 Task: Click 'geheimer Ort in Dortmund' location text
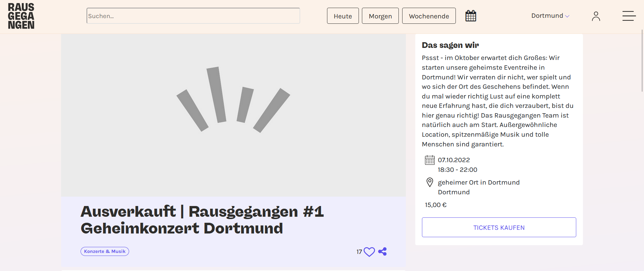click(479, 183)
